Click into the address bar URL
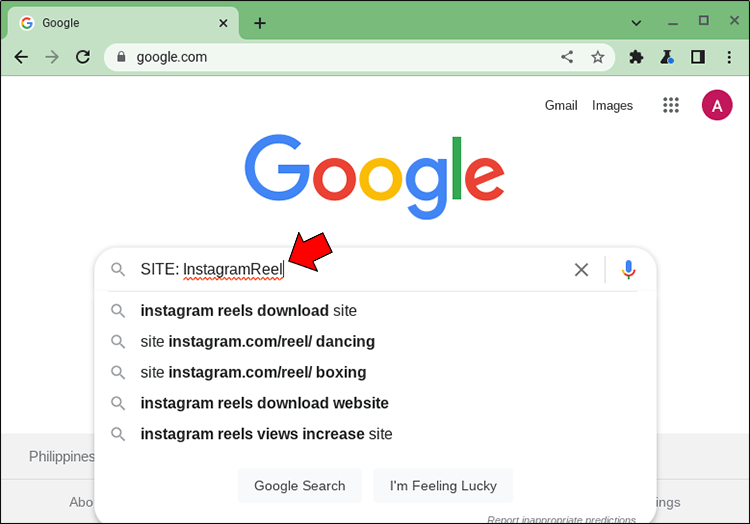This screenshot has height=524, width=750. (x=300, y=57)
